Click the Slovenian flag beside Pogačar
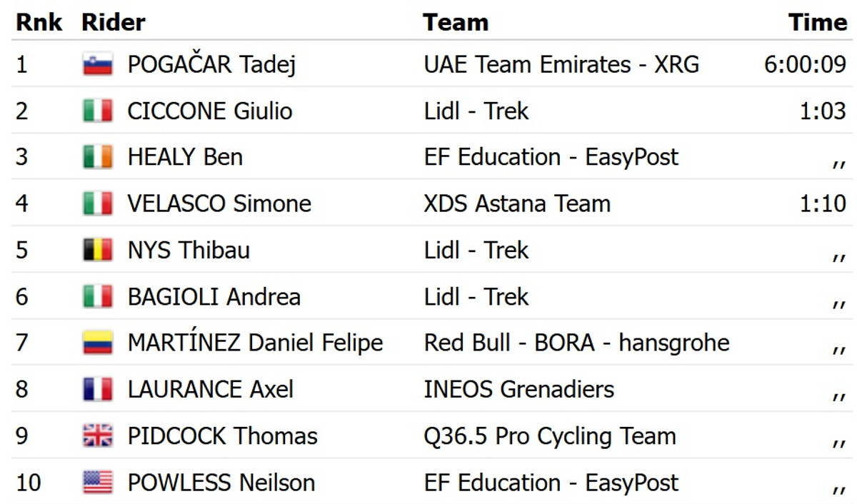Viewport: 857px width, 504px height. (x=97, y=65)
